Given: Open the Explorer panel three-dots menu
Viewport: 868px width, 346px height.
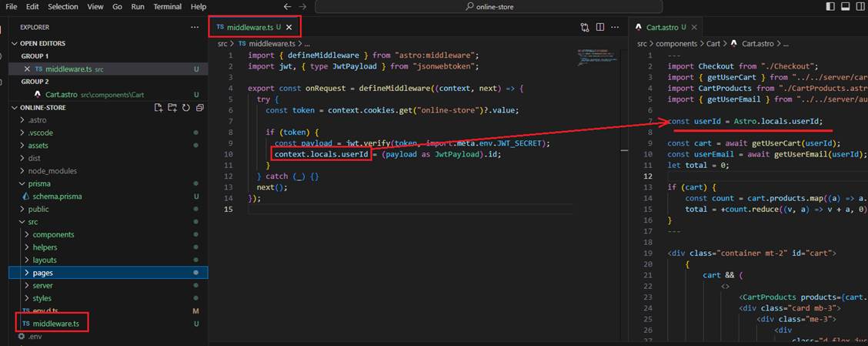Looking at the screenshot, I should (195, 27).
